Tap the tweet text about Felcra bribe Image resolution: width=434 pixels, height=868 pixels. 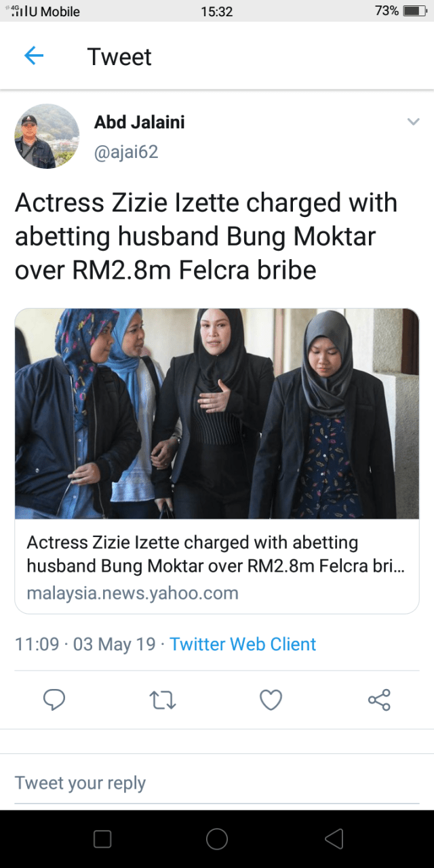pyautogui.click(x=206, y=236)
